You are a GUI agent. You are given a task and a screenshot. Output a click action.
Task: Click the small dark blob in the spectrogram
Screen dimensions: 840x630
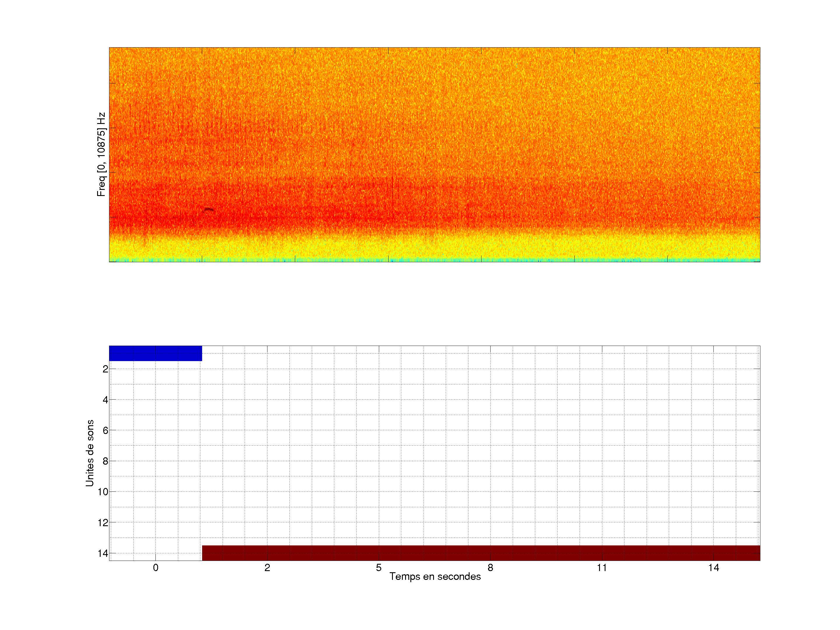click(209, 210)
